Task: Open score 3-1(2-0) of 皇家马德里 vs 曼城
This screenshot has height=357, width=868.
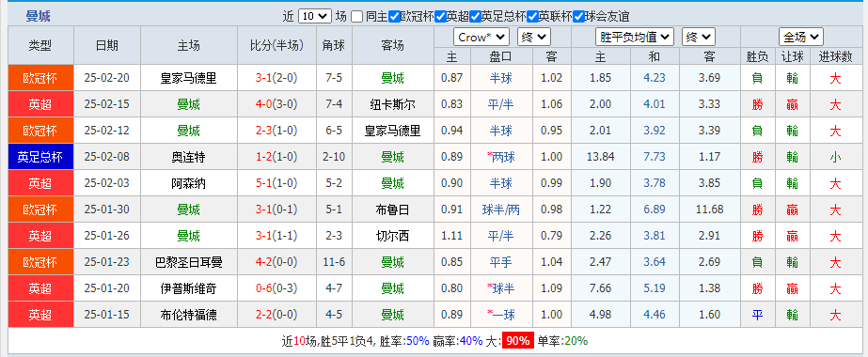Action: 276,79
